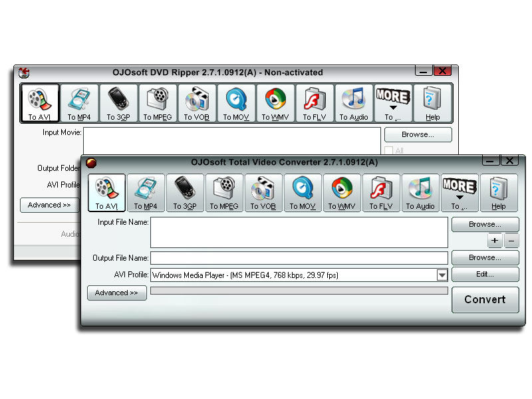Select To FLV in DVD Ripper window

coord(315,103)
